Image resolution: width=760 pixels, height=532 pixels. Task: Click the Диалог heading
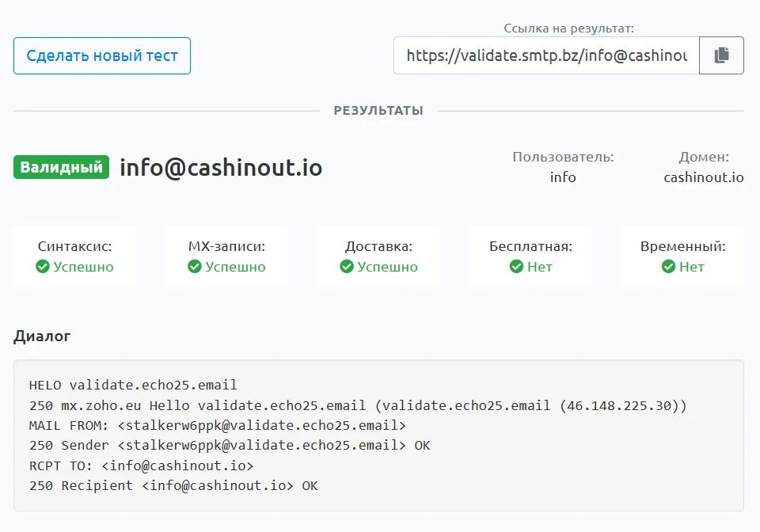(42, 336)
